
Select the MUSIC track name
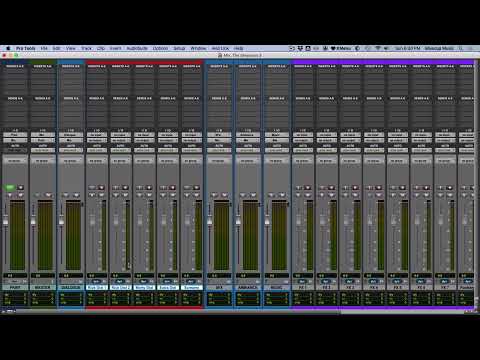click(x=277, y=287)
